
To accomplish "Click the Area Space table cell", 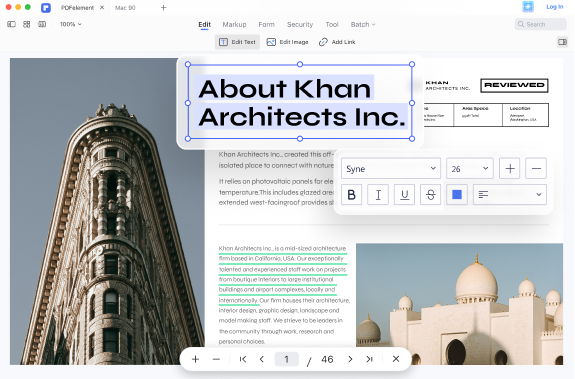I will tap(478, 115).
